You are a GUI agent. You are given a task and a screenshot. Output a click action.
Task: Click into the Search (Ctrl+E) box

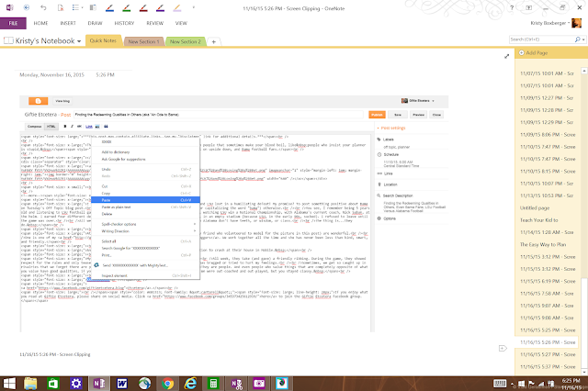[x=541, y=39]
